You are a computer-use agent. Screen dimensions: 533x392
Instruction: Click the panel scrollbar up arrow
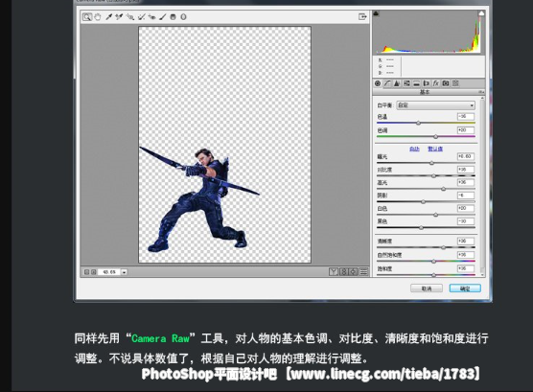(482, 99)
